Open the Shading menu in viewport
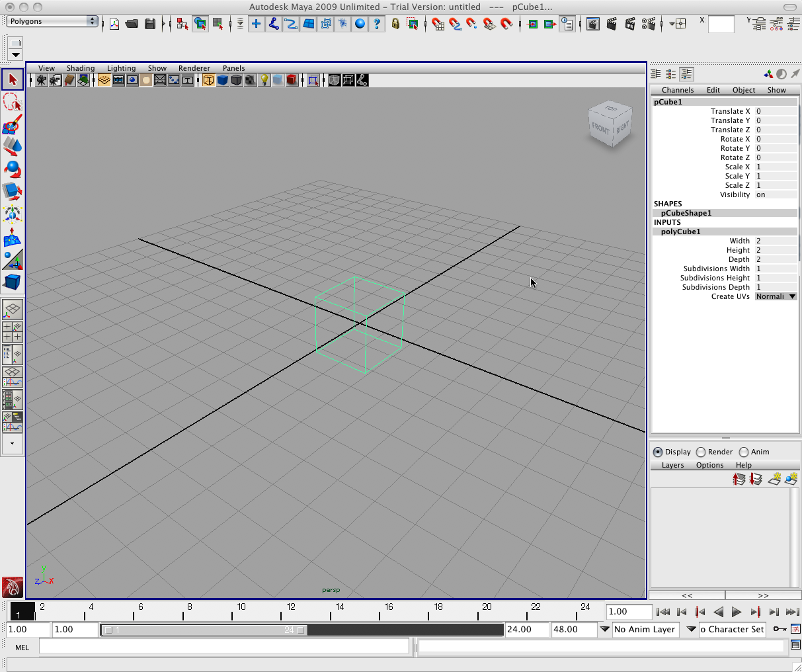802x672 pixels. pos(80,68)
